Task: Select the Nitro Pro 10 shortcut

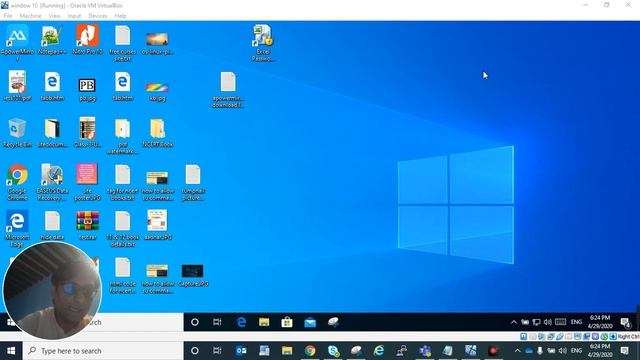Action: click(x=87, y=40)
